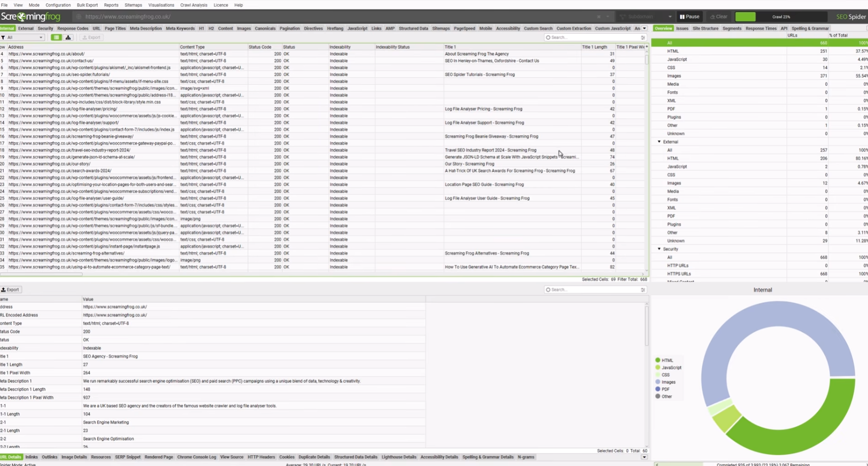Collapse the External section in Overview
Viewport: 868px width, 466px height.
point(659,142)
